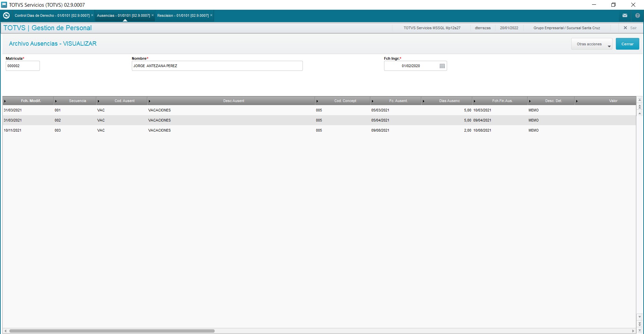Click the Cerrar button

tap(627, 44)
